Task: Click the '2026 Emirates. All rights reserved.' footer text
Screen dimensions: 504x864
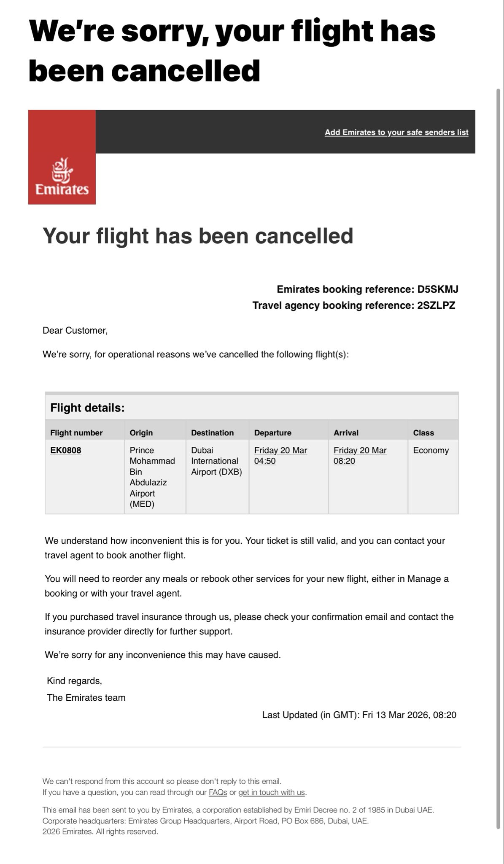Action: click(100, 832)
